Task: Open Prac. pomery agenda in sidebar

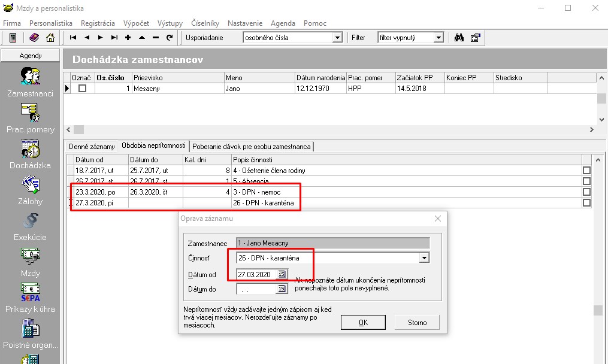Action: point(30,118)
